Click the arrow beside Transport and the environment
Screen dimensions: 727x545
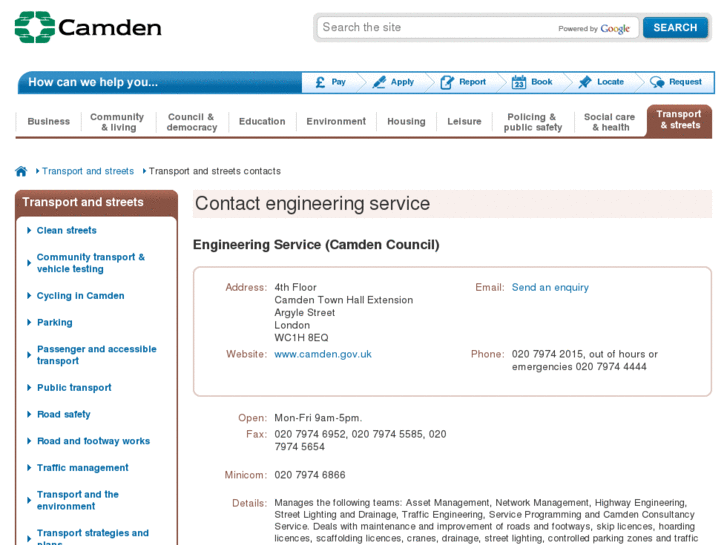pos(29,500)
